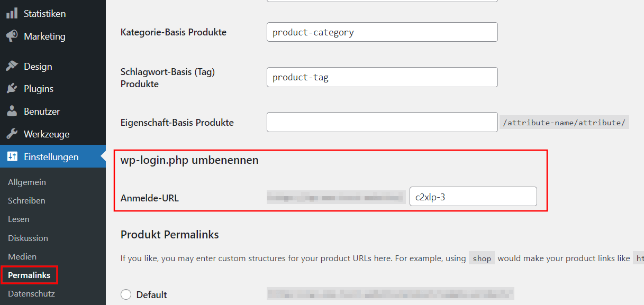
Task: Click the Benutzer person icon
Action: 12,112
